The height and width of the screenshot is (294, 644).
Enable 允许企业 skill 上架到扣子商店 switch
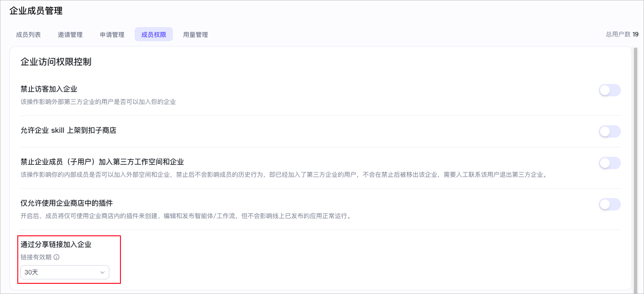(609, 131)
